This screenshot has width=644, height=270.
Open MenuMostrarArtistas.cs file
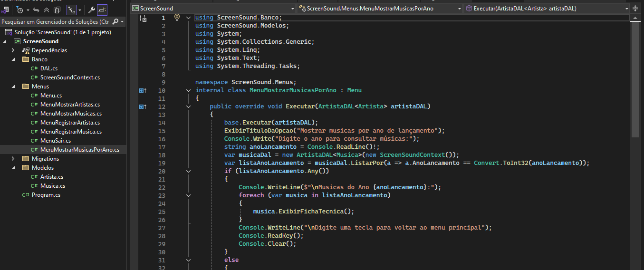[x=70, y=105]
